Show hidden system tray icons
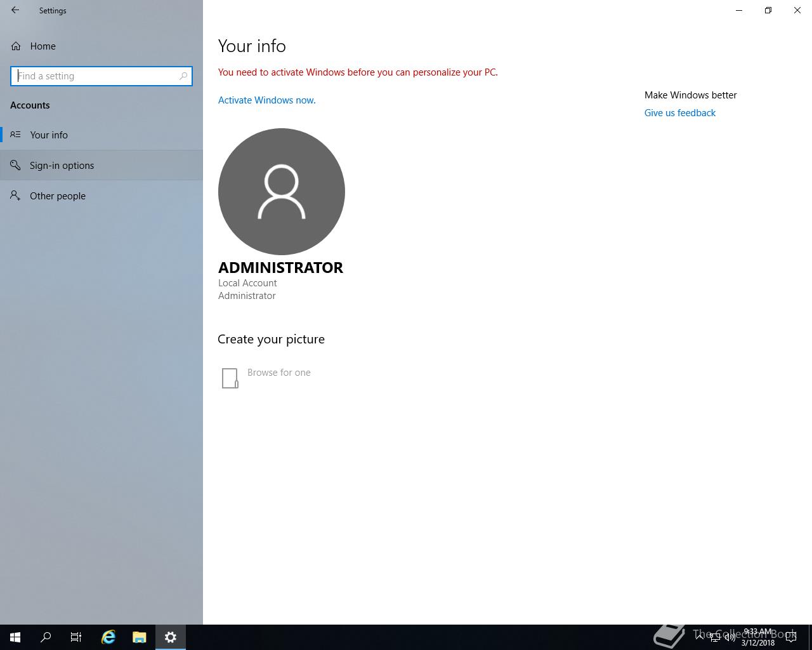 699,637
